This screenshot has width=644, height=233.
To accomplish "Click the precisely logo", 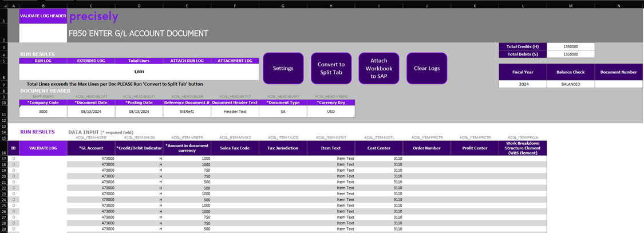I will pos(94,17).
